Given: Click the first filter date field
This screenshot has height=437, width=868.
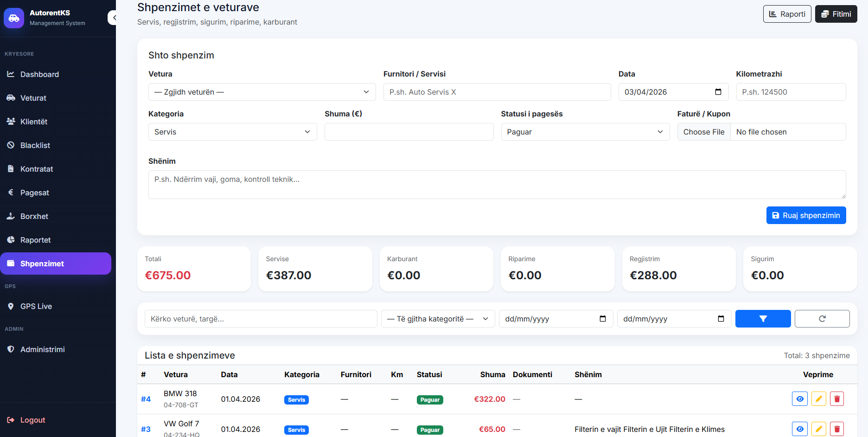Looking at the screenshot, I should pos(556,319).
